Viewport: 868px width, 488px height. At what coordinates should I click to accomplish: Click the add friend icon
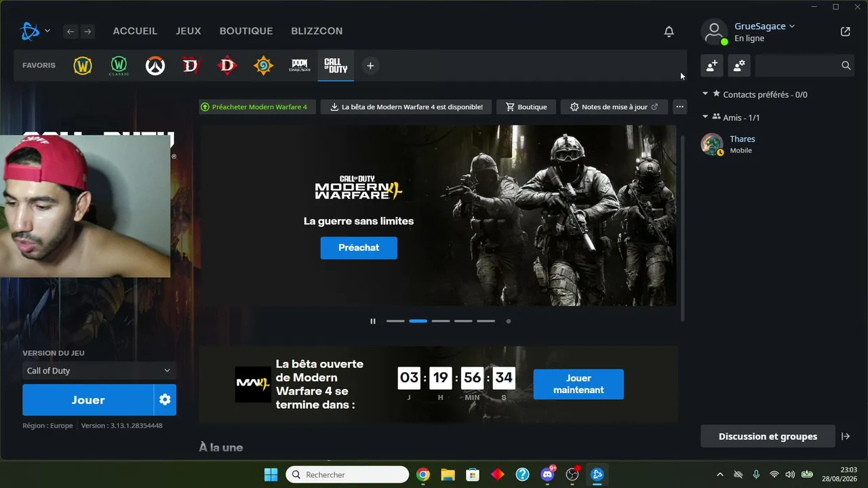pos(712,66)
